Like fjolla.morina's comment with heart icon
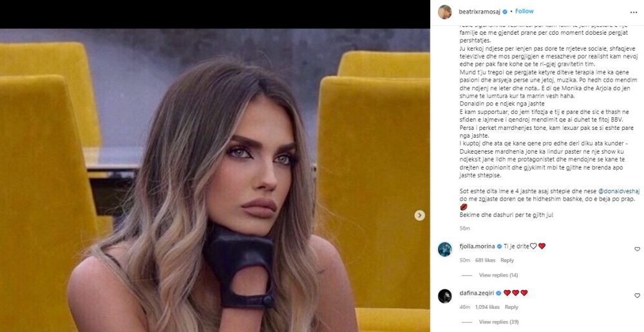 tap(637, 249)
